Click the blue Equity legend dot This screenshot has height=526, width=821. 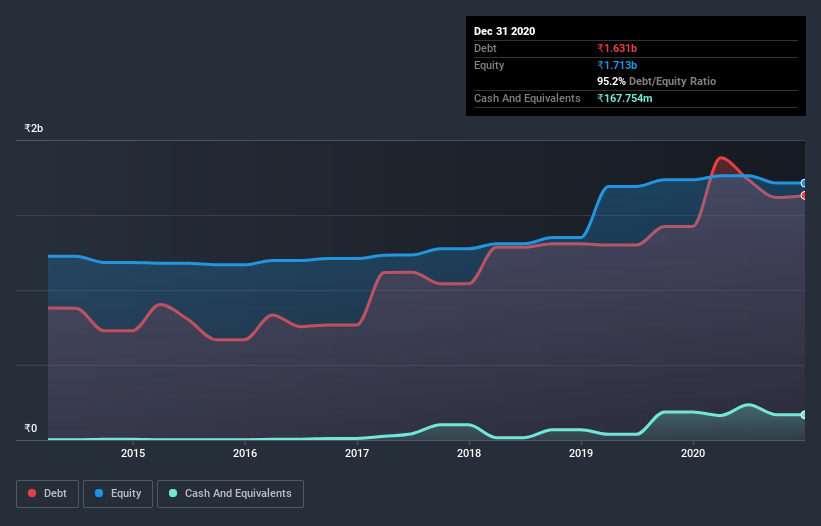tap(99, 493)
